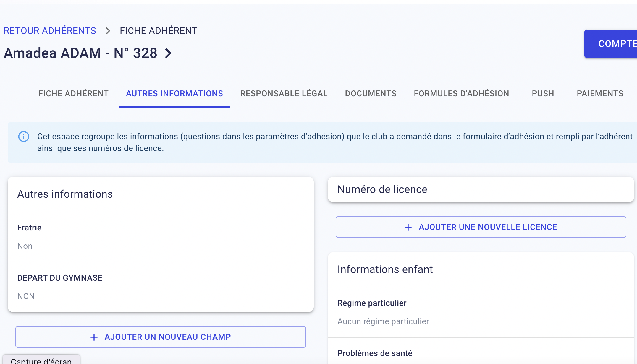Click the Fratrie field label
This screenshot has height=364, width=637.
(29, 228)
